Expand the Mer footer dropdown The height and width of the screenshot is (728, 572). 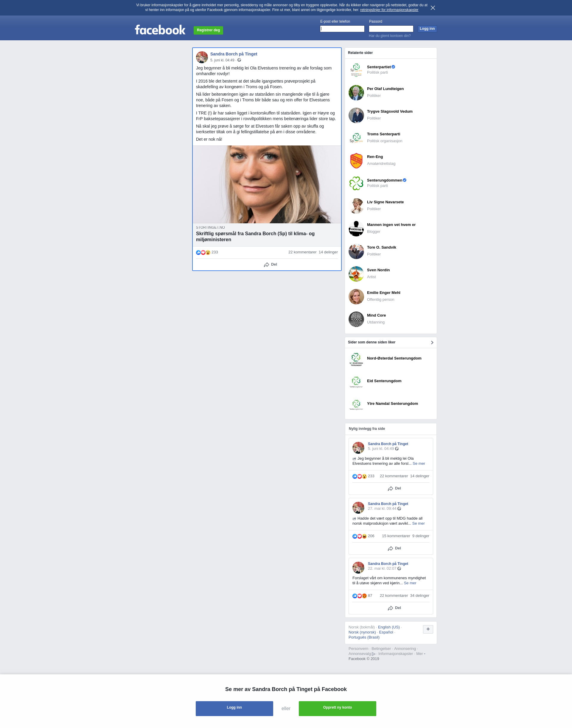421,653
